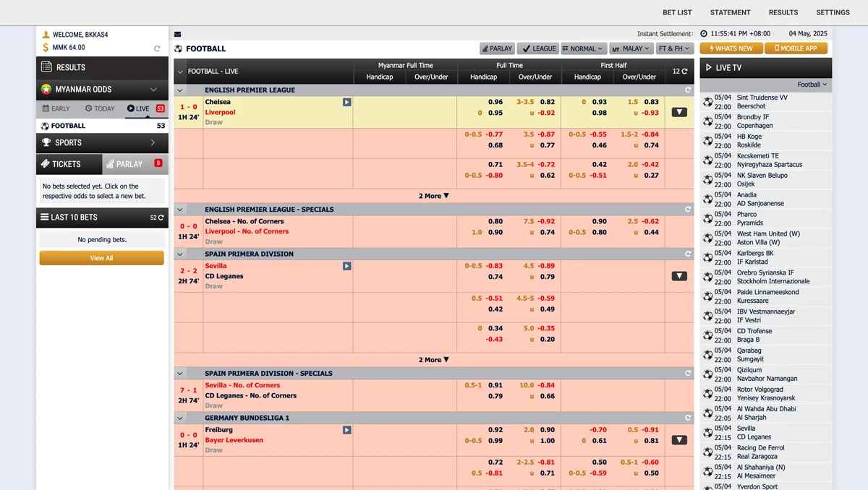The image size is (868, 490).
Task: Click the Mobile App button
Action: tap(796, 48)
